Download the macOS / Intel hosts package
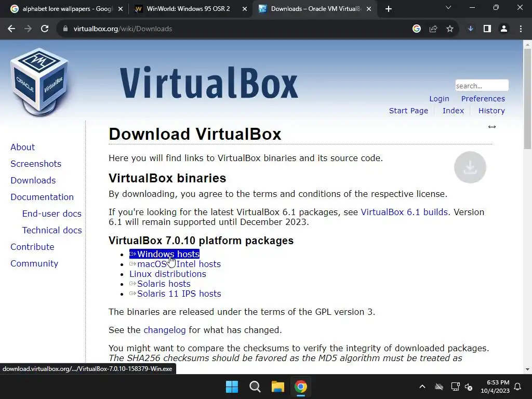Viewport: 532px width, 399px height. click(x=175, y=264)
